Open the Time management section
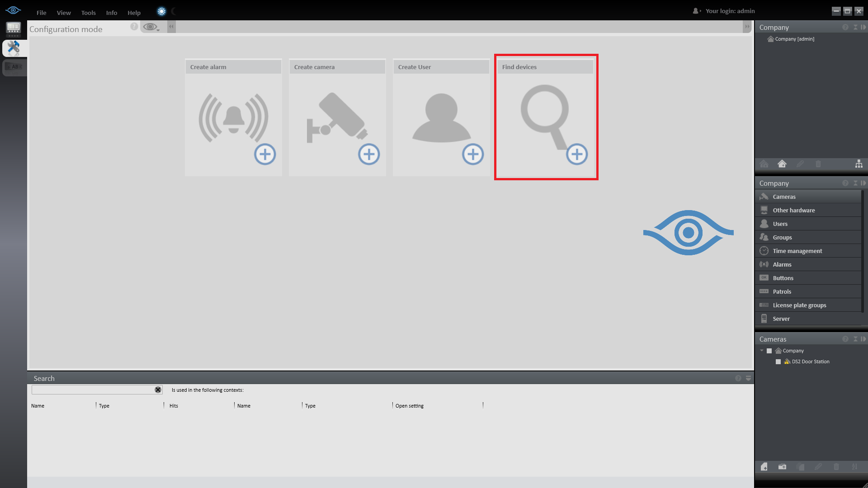The height and width of the screenshot is (488, 868). point(797,251)
